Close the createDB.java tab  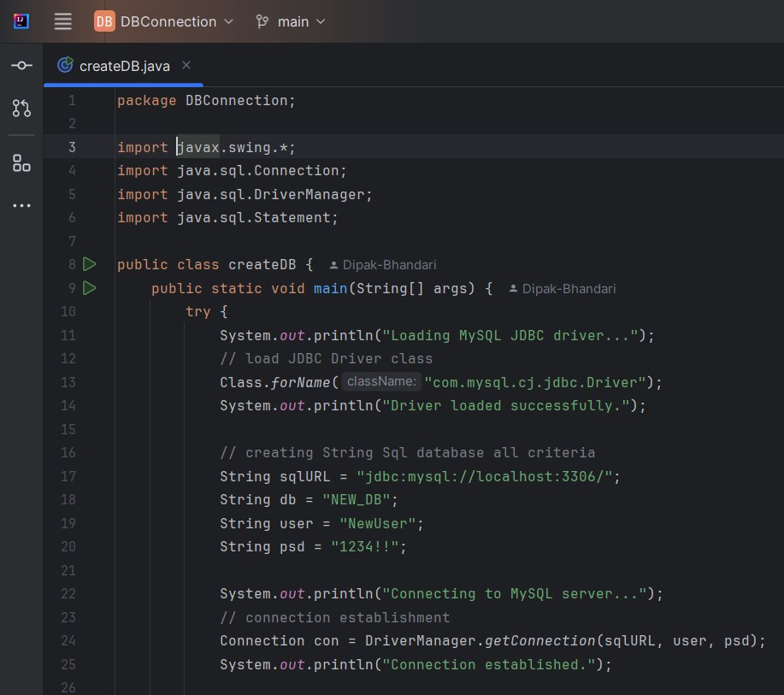[186, 65]
